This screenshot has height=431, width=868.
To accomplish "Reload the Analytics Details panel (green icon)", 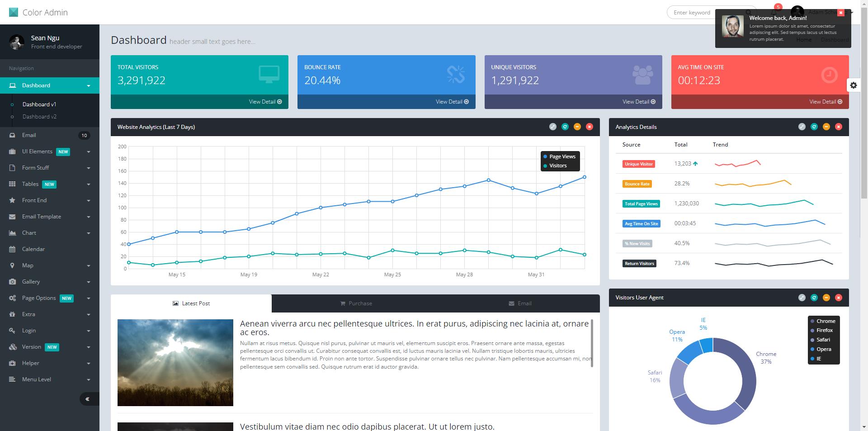I will click(x=814, y=127).
